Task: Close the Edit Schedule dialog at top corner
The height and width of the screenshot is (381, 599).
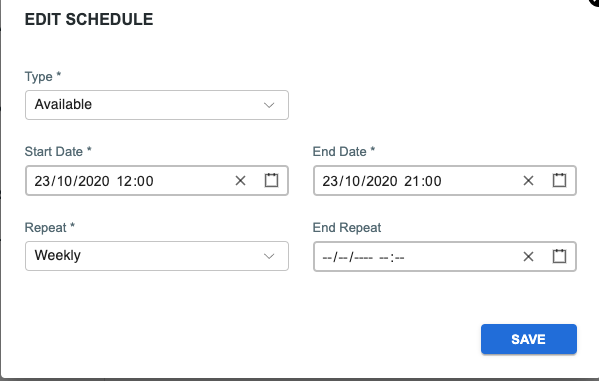Action: [594, 2]
